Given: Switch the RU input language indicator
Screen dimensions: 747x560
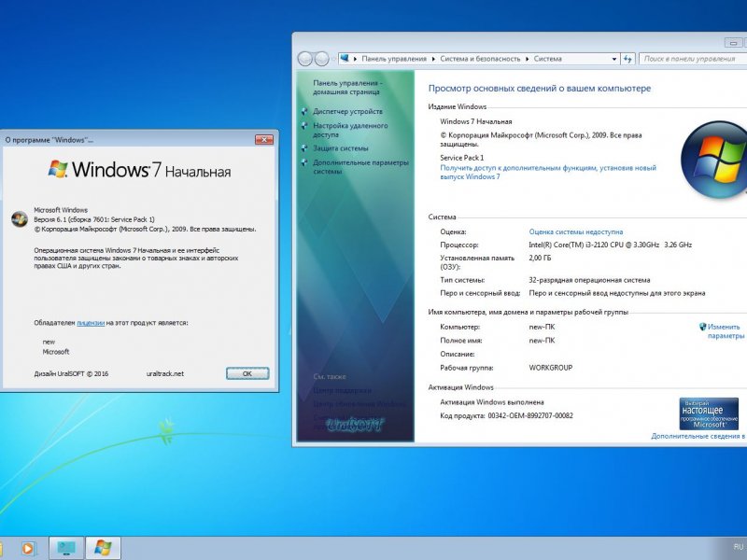Looking at the screenshot, I should click(x=738, y=547).
